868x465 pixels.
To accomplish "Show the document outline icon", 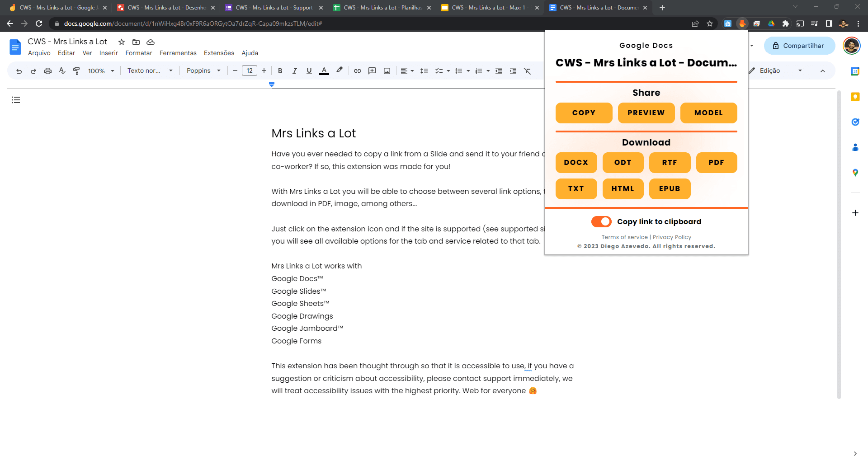I will (16, 100).
